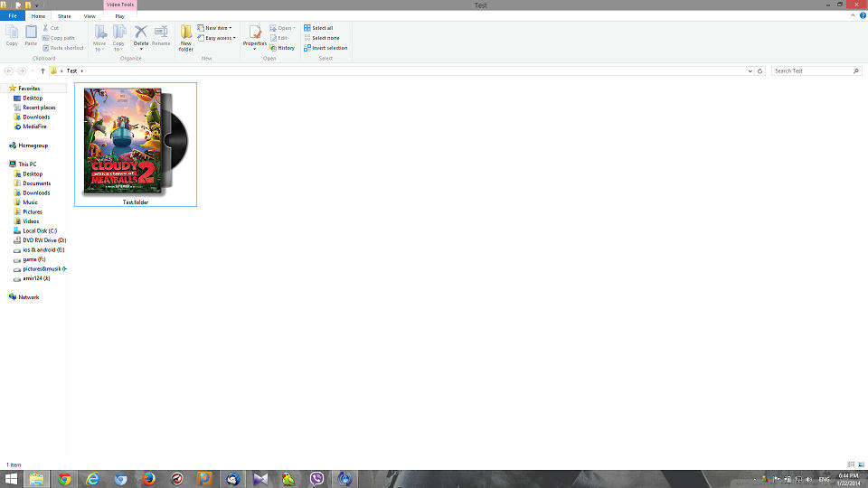Switch to details view icon in status bar
Screen dimensions: 868x488
[x=851, y=465]
